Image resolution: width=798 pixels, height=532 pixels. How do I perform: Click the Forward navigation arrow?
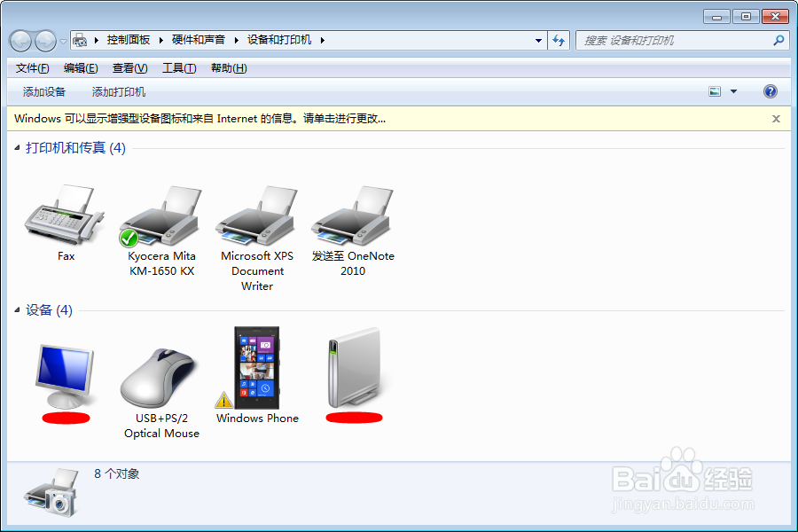pyautogui.click(x=45, y=41)
